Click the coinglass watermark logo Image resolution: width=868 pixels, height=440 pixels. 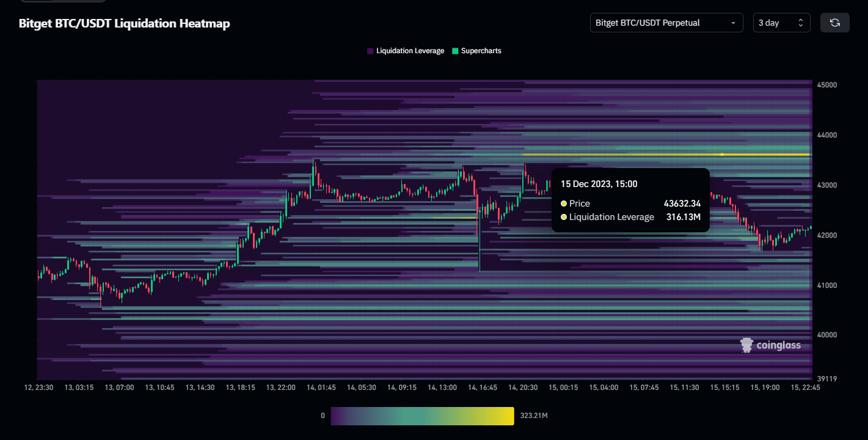point(770,345)
